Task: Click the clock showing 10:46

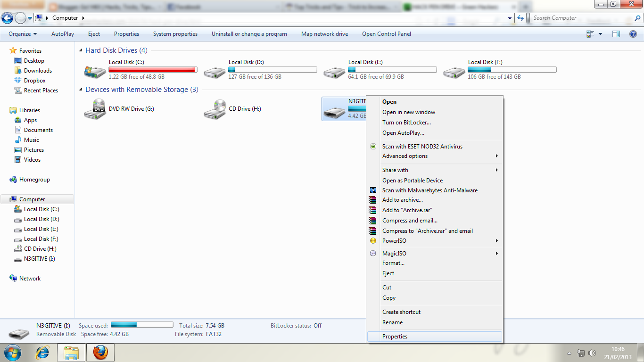Action: point(618,349)
